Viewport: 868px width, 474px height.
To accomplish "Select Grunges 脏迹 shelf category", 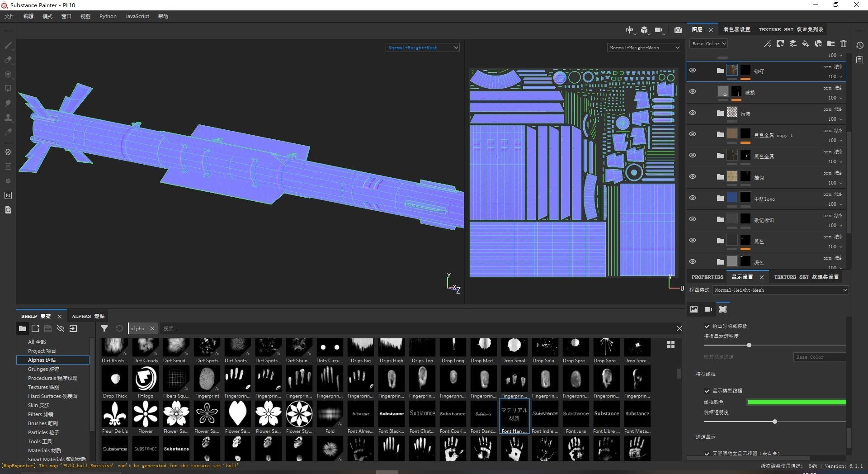I will click(43, 369).
